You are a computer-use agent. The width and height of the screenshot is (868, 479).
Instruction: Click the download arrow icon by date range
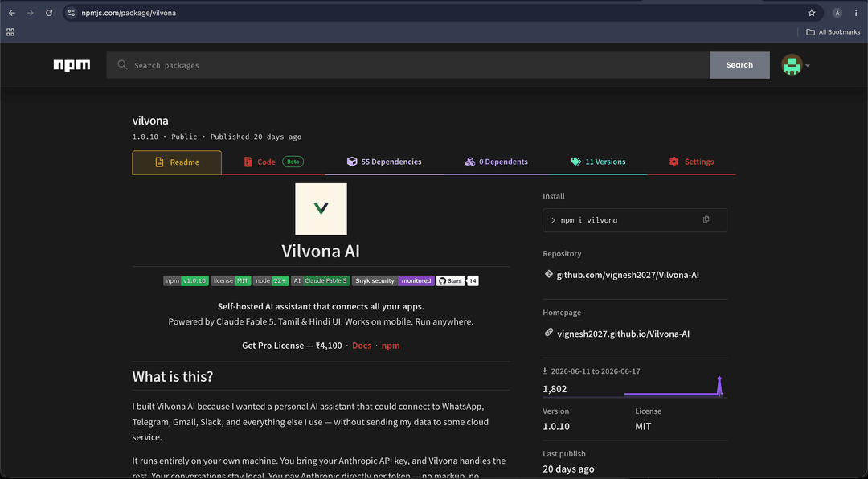click(x=545, y=371)
